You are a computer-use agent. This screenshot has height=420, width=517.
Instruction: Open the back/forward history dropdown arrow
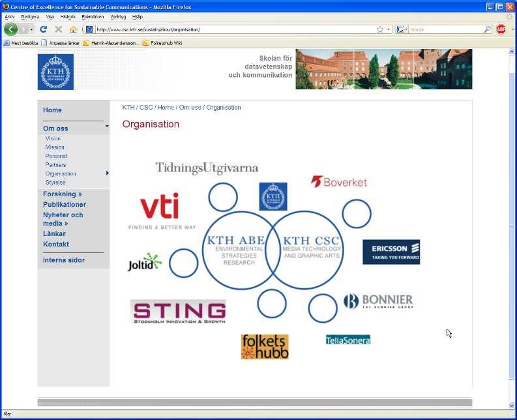point(31,30)
